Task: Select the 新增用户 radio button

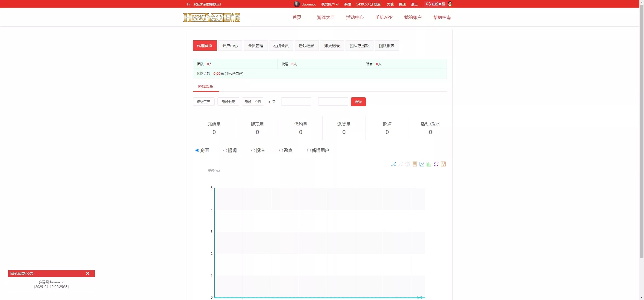Action: (x=309, y=151)
